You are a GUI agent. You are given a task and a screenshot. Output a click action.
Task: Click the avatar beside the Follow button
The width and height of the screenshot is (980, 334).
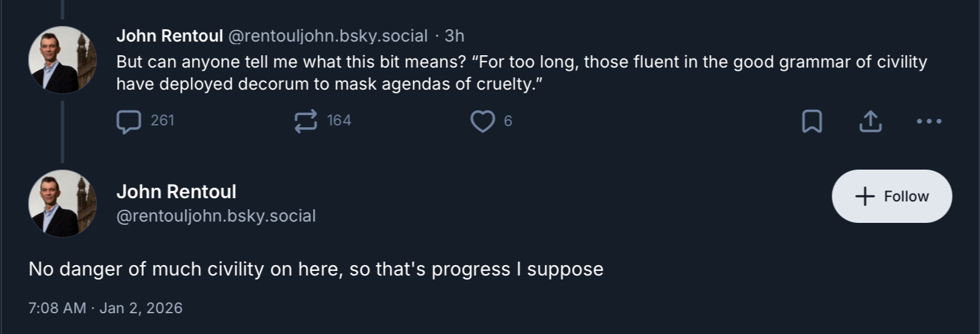click(62, 203)
